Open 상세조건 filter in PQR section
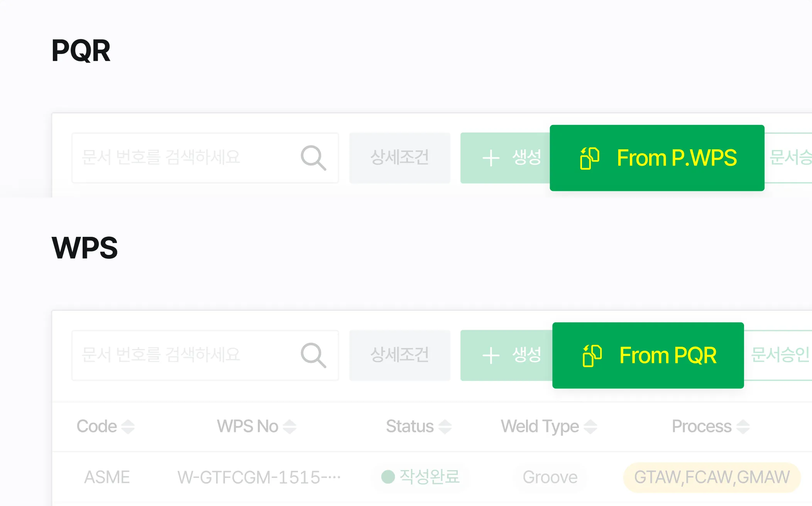The width and height of the screenshot is (812, 506). tap(399, 158)
